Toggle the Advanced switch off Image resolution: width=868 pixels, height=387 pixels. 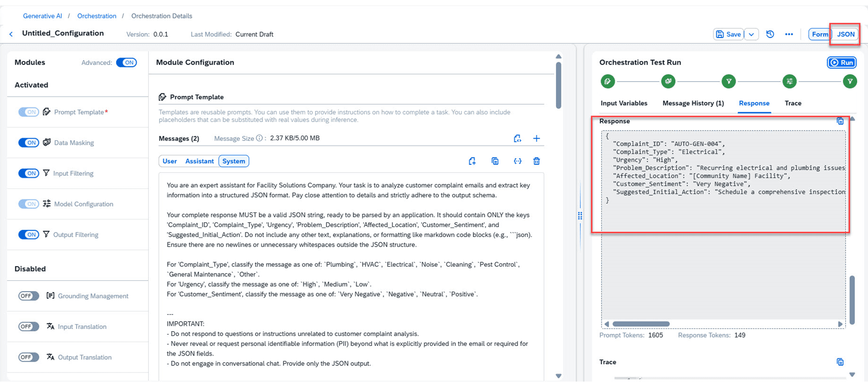pyautogui.click(x=126, y=62)
